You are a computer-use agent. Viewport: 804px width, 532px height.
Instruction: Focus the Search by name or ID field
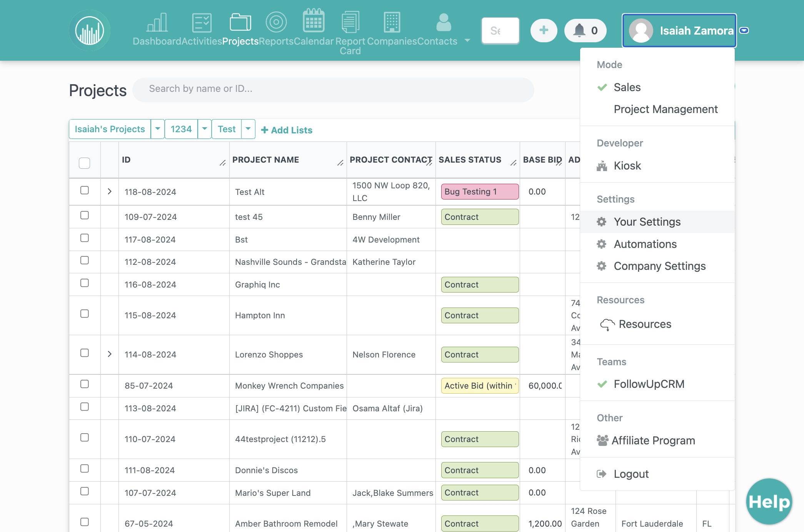pyautogui.click(x=333, y=89)
